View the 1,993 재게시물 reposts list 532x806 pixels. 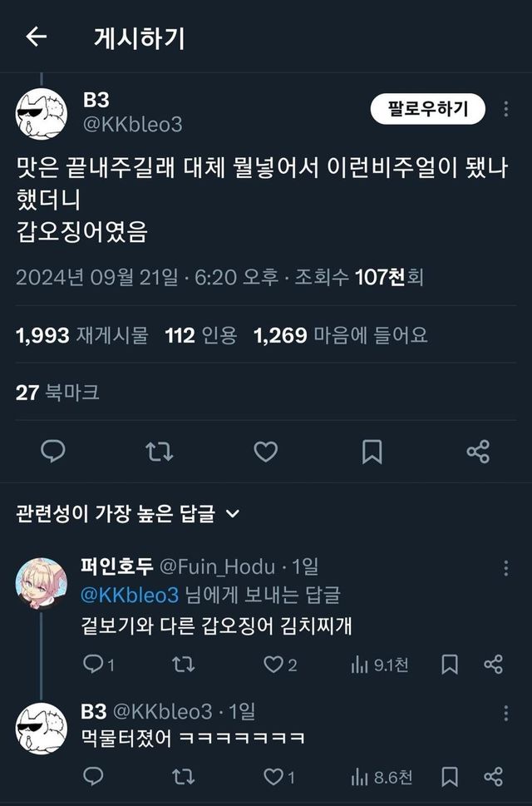coord(81,335)
